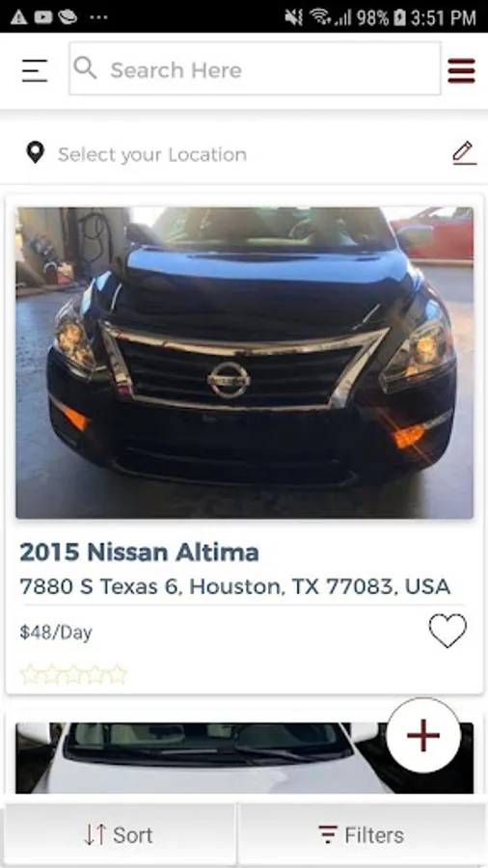The width and height of the screenshot is (488, 868).
Task: Tap the red plus add button
Action: [x=423, y=735]
